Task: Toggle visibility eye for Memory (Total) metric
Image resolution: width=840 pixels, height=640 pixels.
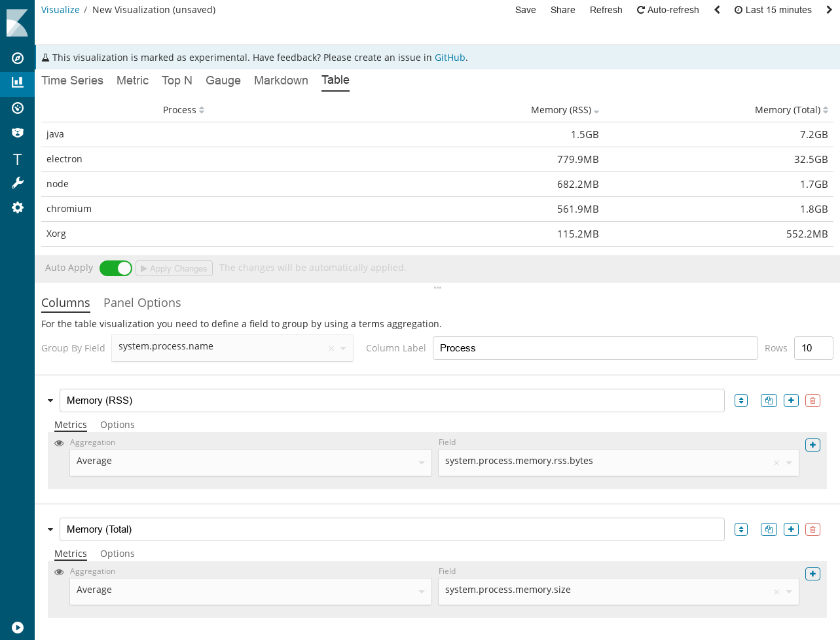Action: click(x=59, y=572)
